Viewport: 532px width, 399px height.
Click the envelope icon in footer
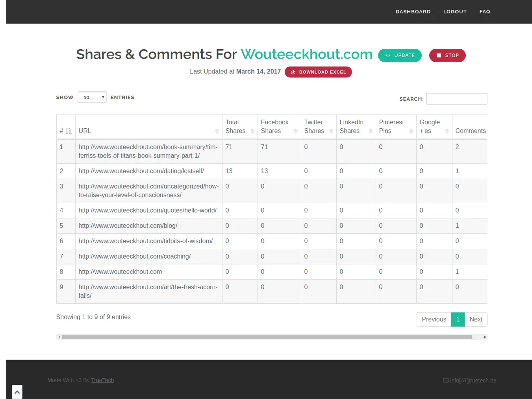pyautogui.click(x=446, y=381)
